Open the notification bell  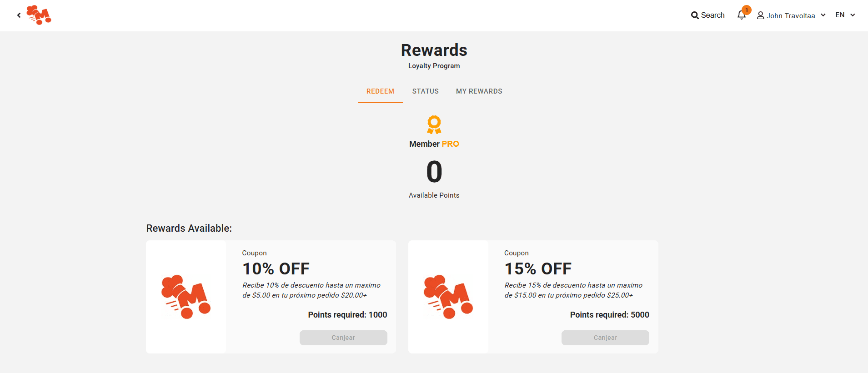(740, 15)
